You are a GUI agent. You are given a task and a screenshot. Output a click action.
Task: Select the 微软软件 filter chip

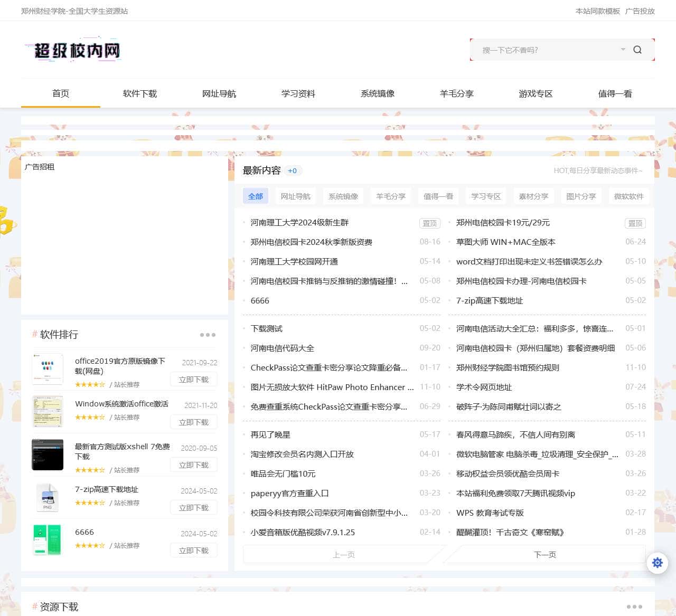pyautogui.click(x=628, y=196)
